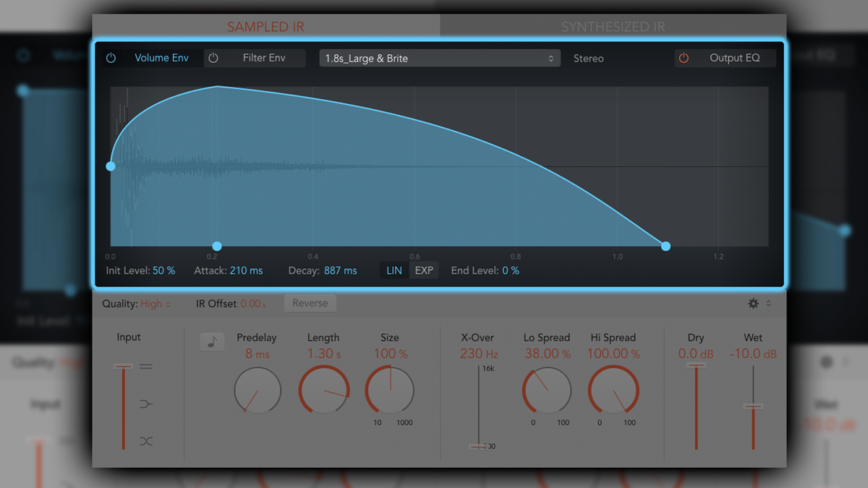Click the tempo-sync musical note icon
This screenshot has width=868, height=488.
click(x=212, y=342)
